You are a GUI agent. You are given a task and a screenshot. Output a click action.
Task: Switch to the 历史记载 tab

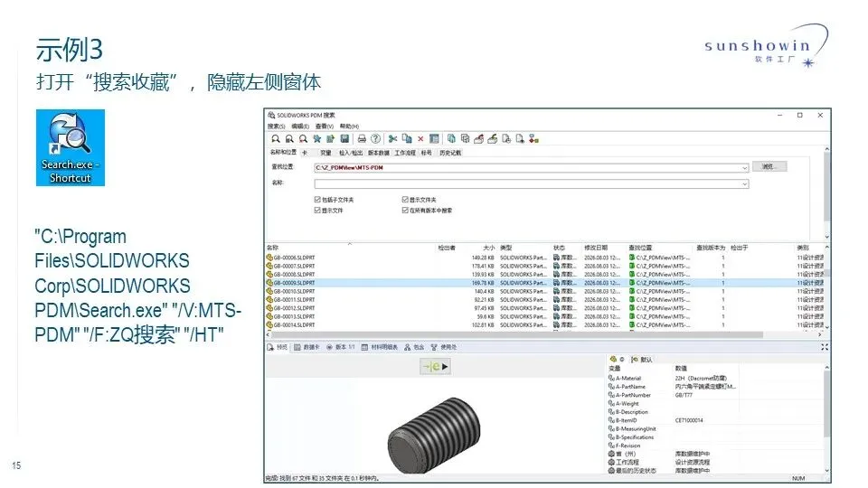coord(450,153)
